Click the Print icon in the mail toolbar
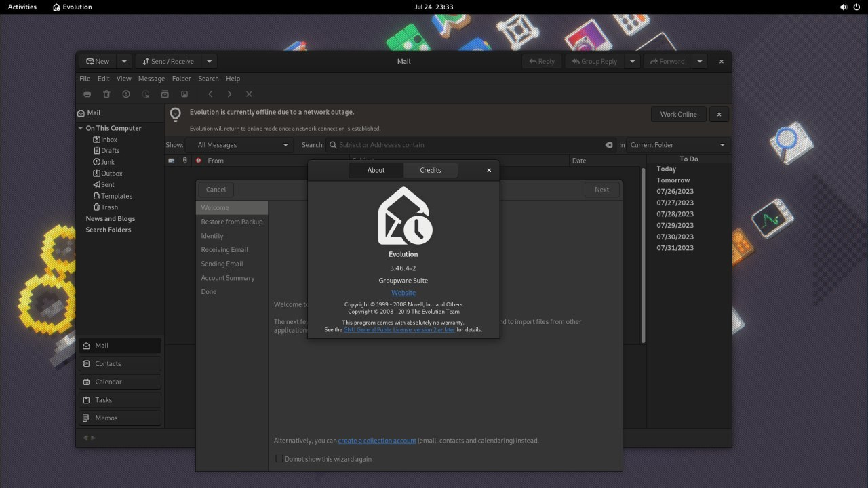 pyautogui.click(x=87, y=94)
